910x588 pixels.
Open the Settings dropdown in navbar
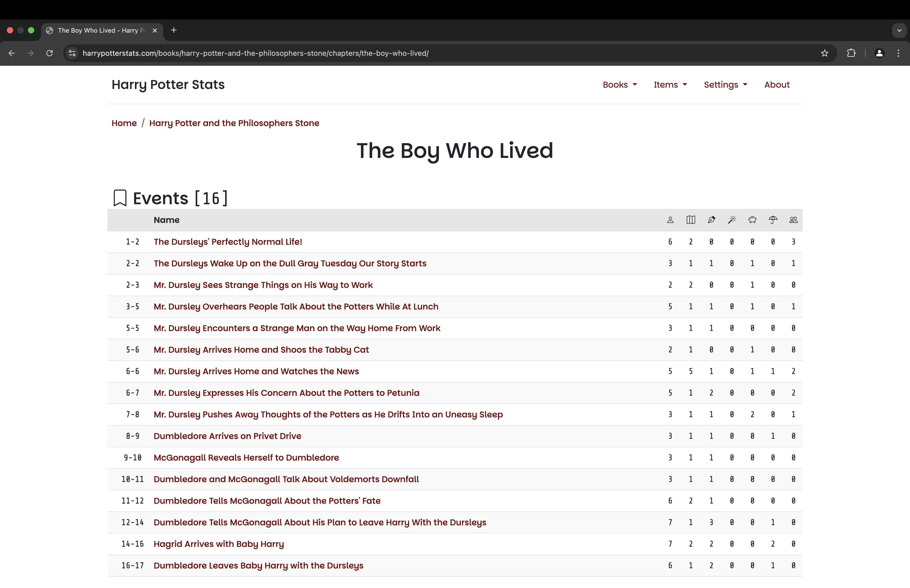[x=725, y=85]
